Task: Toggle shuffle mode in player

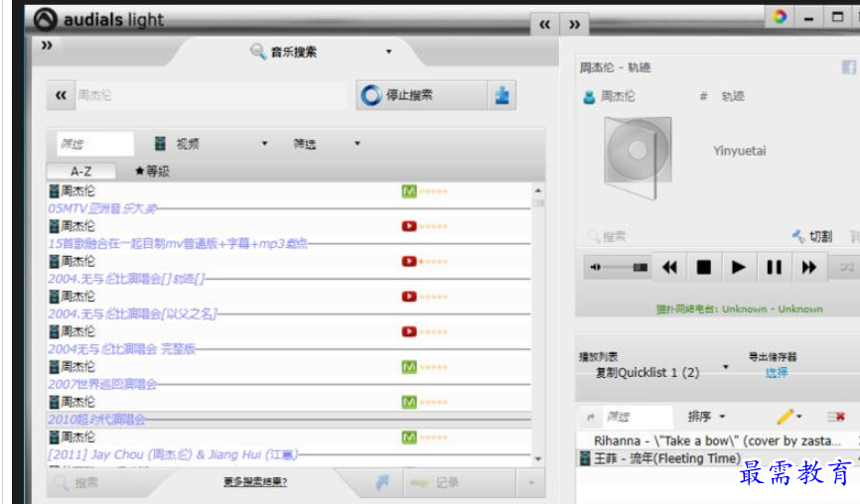Action: [x=845, y=267]
